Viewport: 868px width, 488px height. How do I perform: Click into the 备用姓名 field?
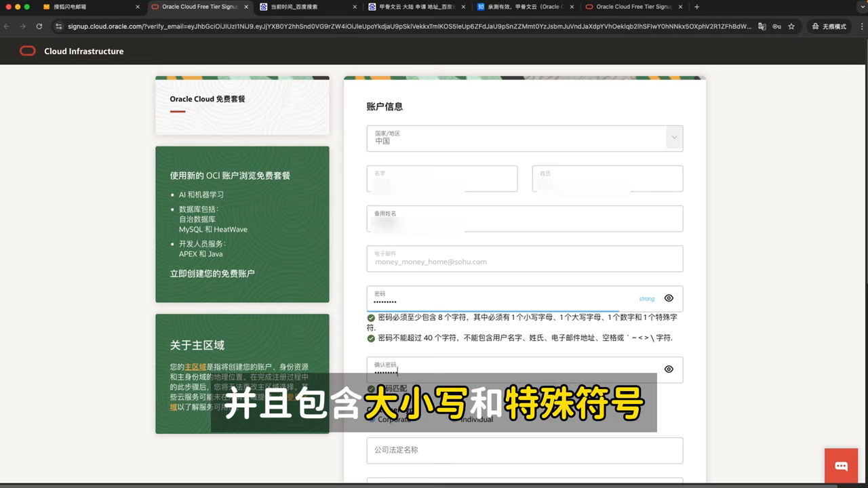(x=525, y=219)
